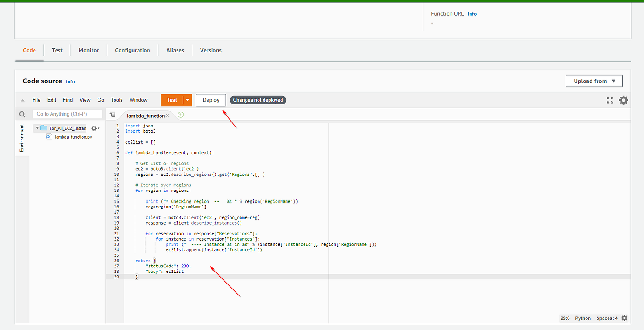The image size is (644, 330).
Task: Click the Python language indicator in the status bar
Action: [582, 318]
